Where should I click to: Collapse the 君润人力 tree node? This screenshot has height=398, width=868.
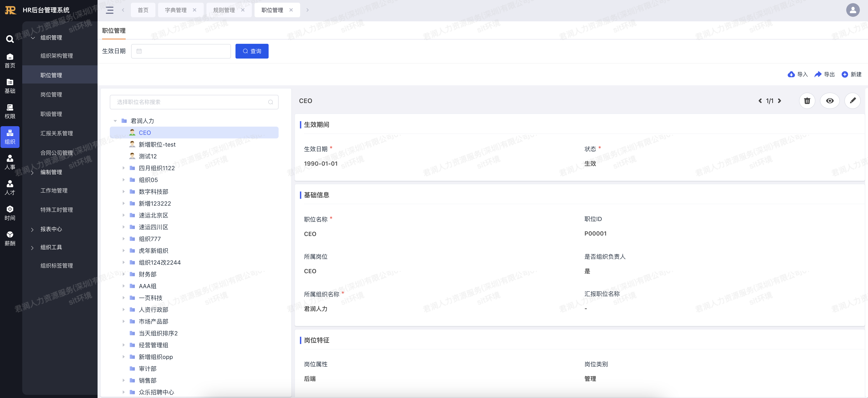[x=115, y=121]
